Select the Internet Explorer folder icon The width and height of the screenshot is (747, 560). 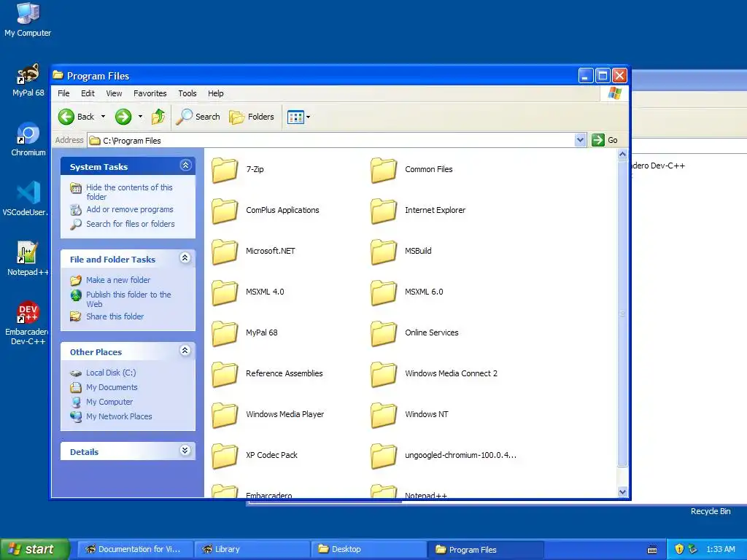(384, 211)
